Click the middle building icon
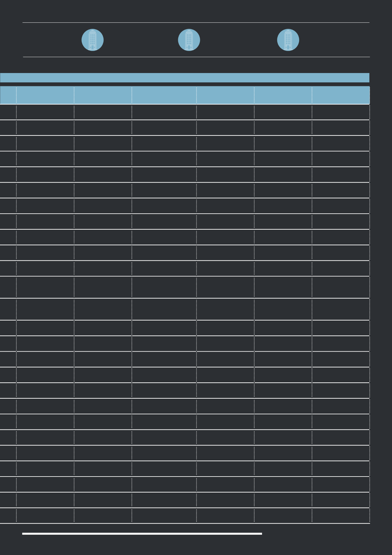The height and width of the screenshot is (555, 392). 189,40
